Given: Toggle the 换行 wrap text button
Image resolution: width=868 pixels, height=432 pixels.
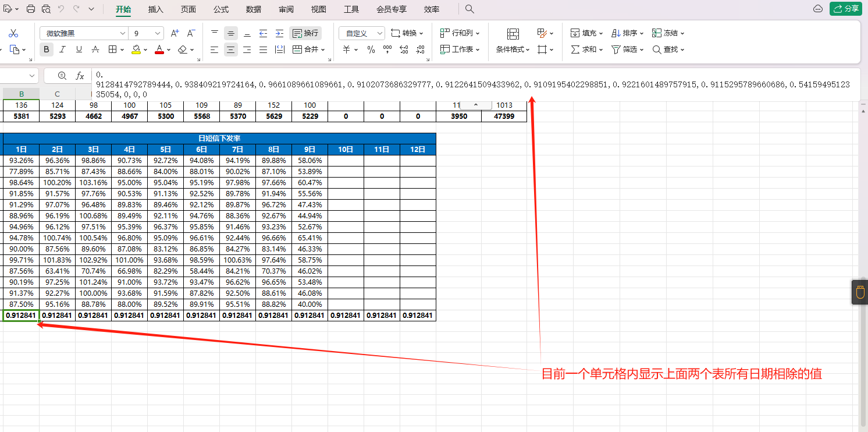Looking at the screenshot, I should [305, 33].
